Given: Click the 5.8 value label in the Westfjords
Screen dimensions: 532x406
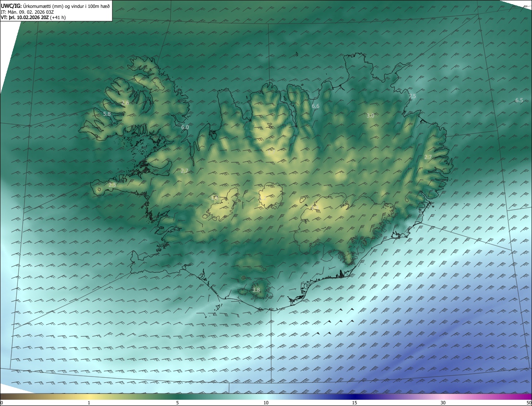Looking at the screenshot, I should 107,114.
